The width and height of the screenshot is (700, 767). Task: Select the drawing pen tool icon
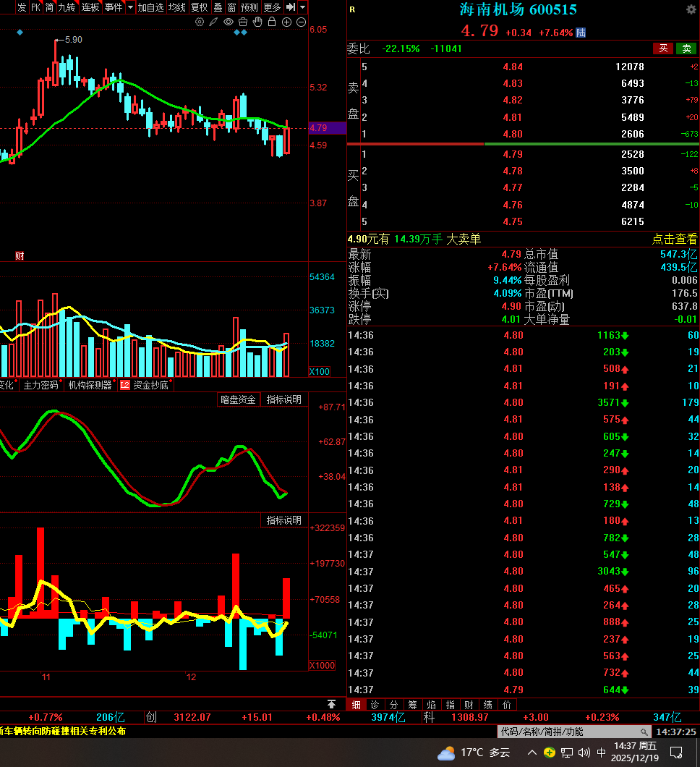click(213, 22)
